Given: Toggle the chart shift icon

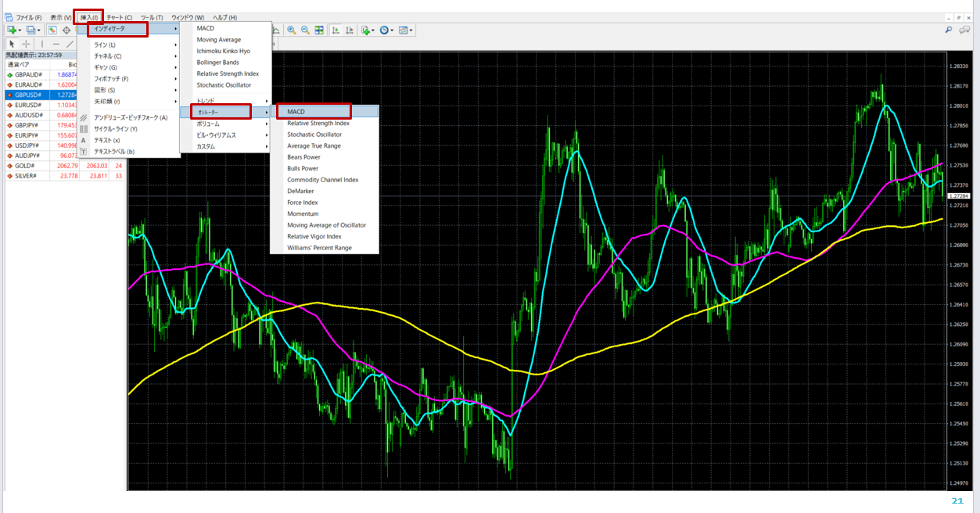Looking at the screenshot, I should tap(349, 30).
